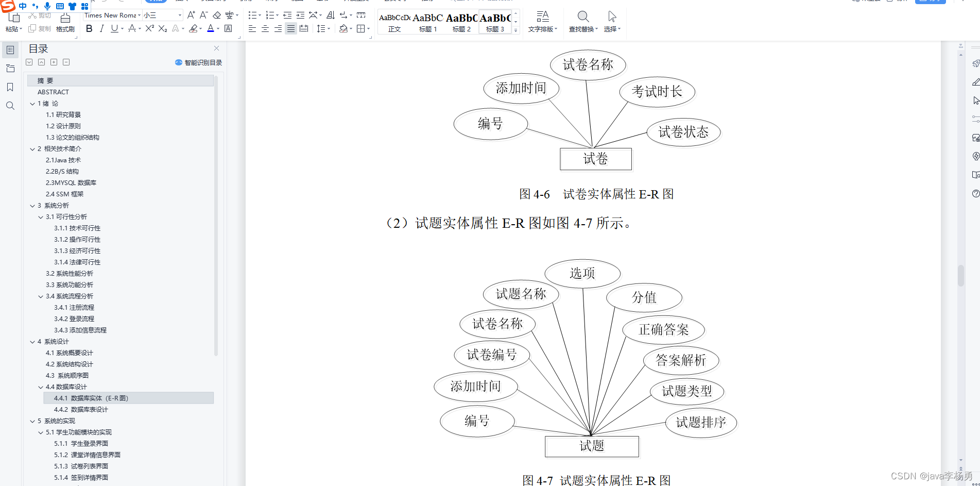The width and height of the screenshot is (980, 486).
Task: Select justify alignment
Action: click(291, 29)
